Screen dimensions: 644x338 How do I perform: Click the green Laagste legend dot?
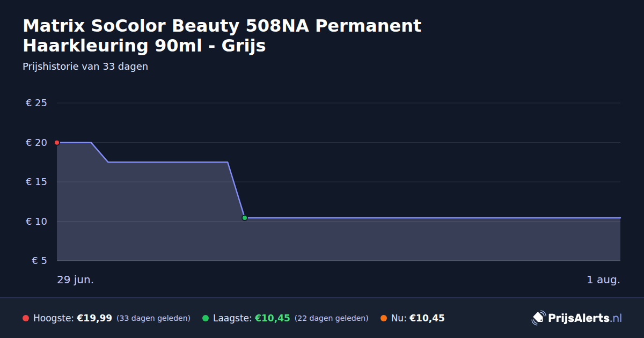(x=206, y=318)
